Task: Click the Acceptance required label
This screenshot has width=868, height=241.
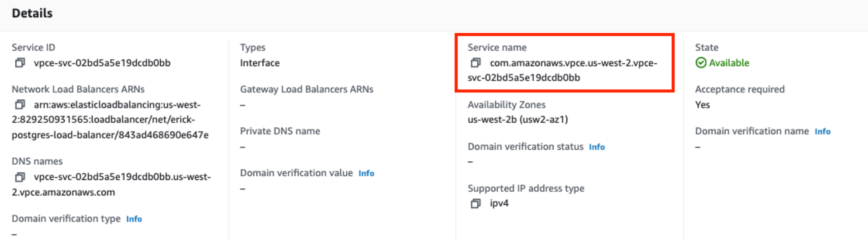Action: coord(740,89)
